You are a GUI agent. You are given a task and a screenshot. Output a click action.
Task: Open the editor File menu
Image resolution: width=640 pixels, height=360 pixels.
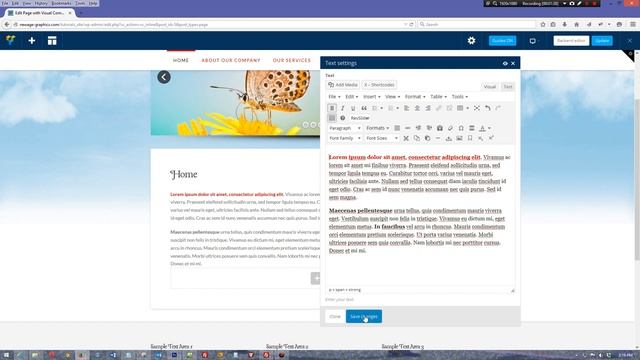tap(334, 97)
